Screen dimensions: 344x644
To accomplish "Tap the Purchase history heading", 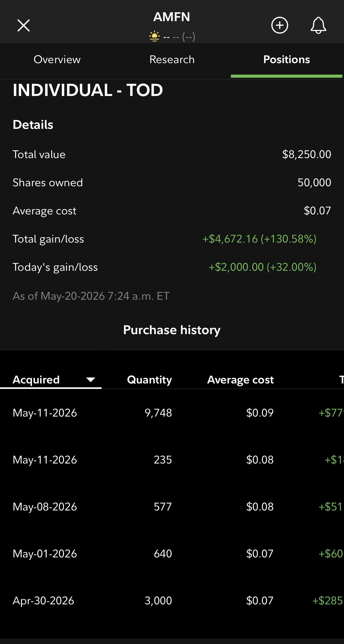I will [x=172, y=330].
